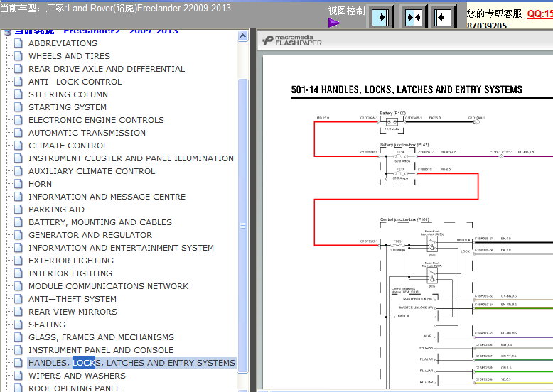Open the STARTING SYSTEM entry
The image size is (553, 392).
[68, 107]
